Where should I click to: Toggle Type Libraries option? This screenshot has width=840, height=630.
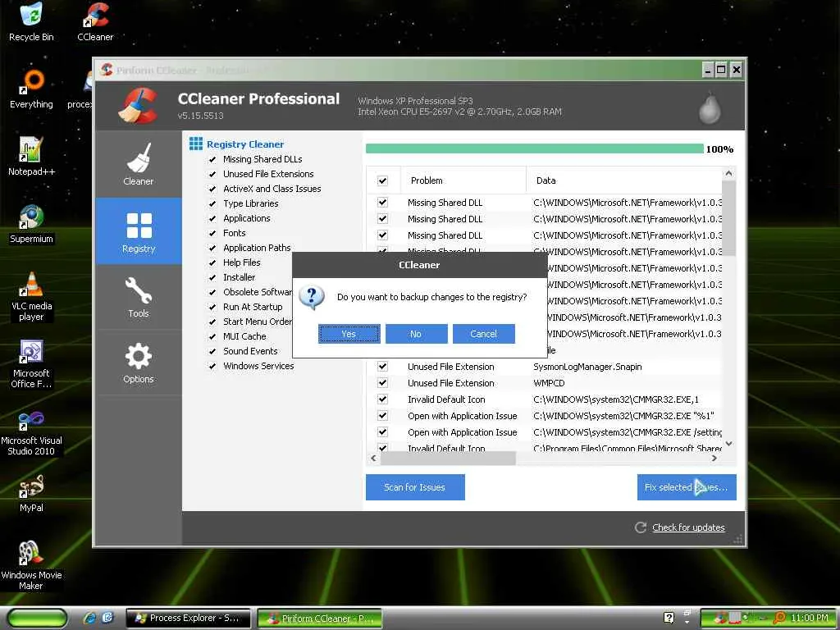click(212, 203)
